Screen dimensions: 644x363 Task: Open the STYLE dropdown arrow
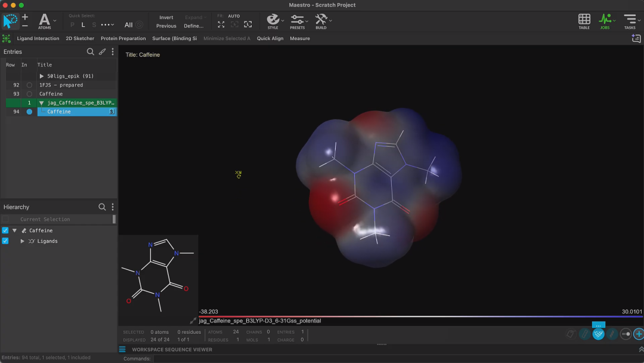283,20
